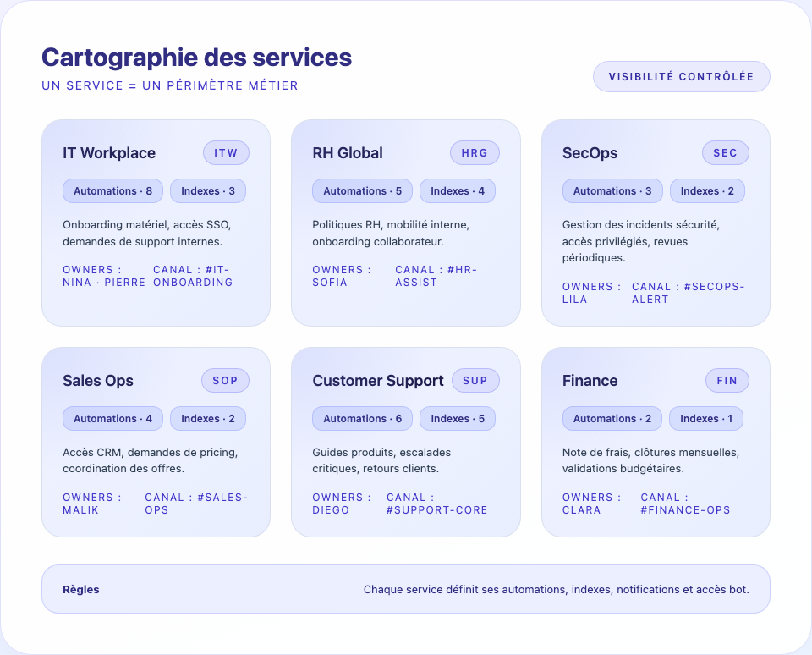812x655 pixels.
Task: Click the Cartographie des services title
Action: pyautogui.click(x=196, y=58)
